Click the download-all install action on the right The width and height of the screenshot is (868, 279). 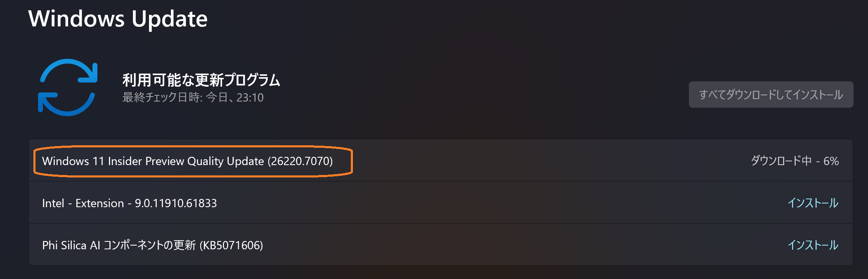tap(771, 95)
